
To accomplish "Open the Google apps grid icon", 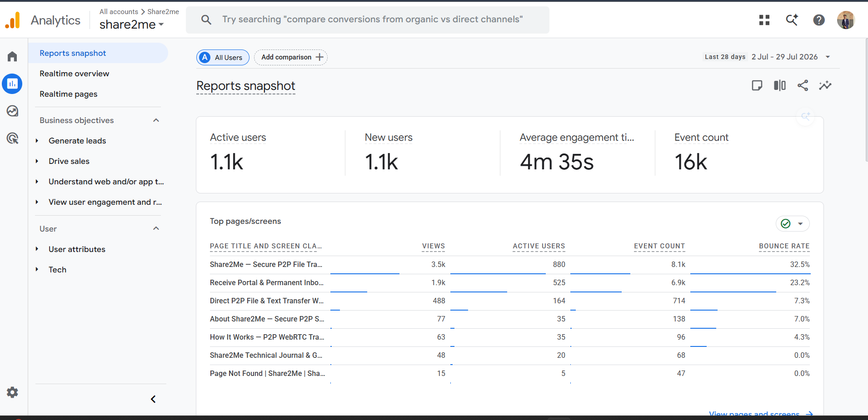I will (764, 20).
